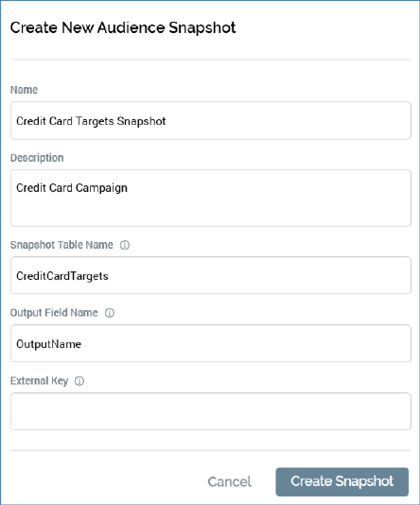Click inside the Description text area
The image size is (420, 505).
[x=211, y=198]
